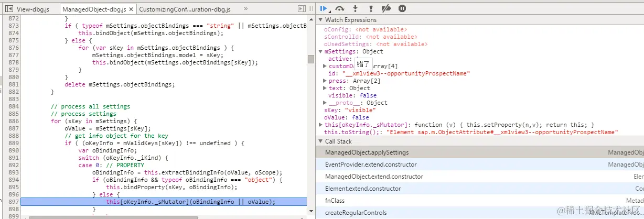Click the '// process all settings' comment
This screenshot has width=644, height=219.
point(90,106)
